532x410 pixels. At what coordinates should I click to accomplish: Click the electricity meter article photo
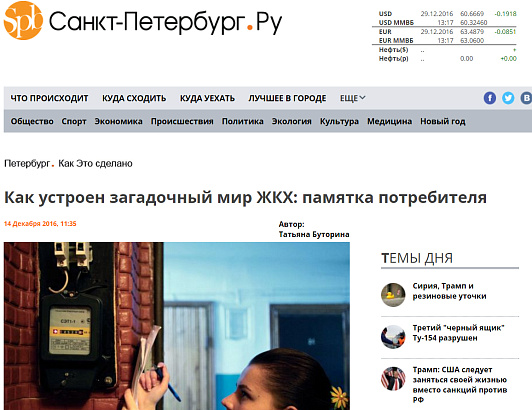177,326
